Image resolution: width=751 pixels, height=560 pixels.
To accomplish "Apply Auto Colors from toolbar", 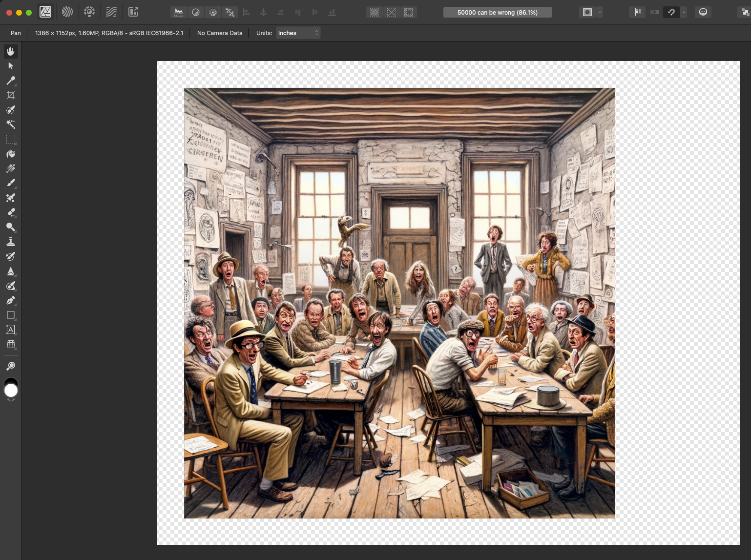I will click(x=213, y=12).
